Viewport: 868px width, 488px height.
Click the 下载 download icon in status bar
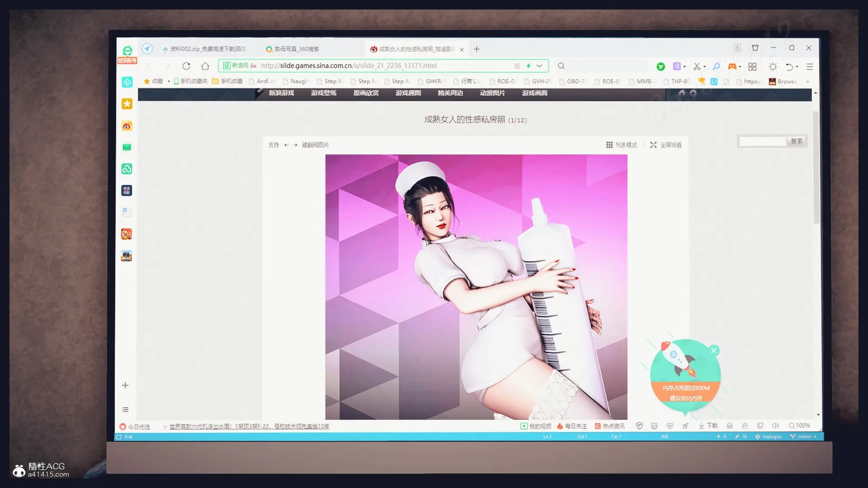click(708, 426)
